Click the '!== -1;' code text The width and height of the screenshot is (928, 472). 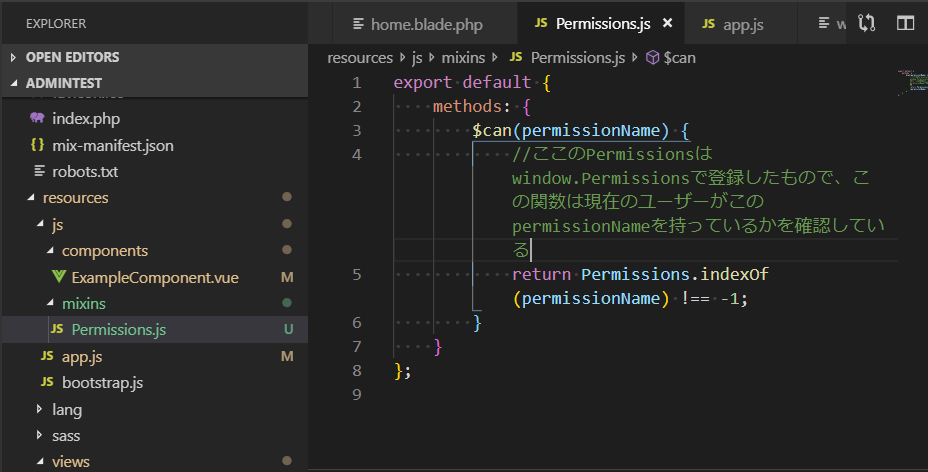pos(714,299)
